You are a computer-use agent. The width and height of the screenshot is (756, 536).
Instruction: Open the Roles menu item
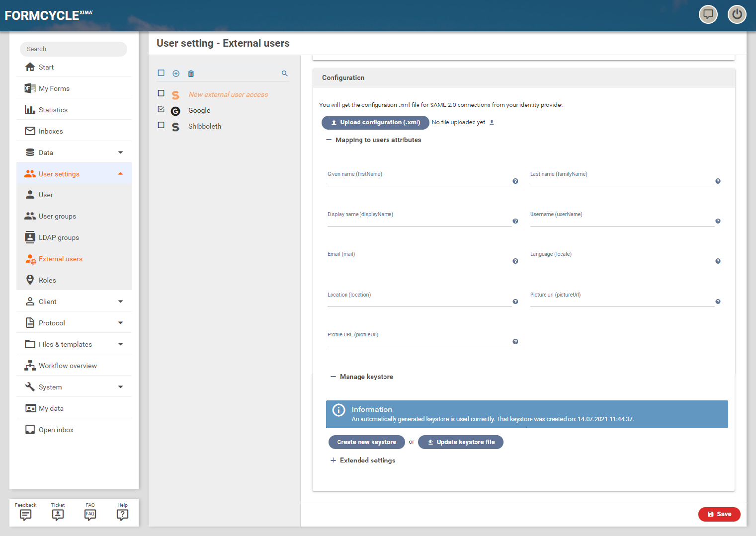(47, 280)
